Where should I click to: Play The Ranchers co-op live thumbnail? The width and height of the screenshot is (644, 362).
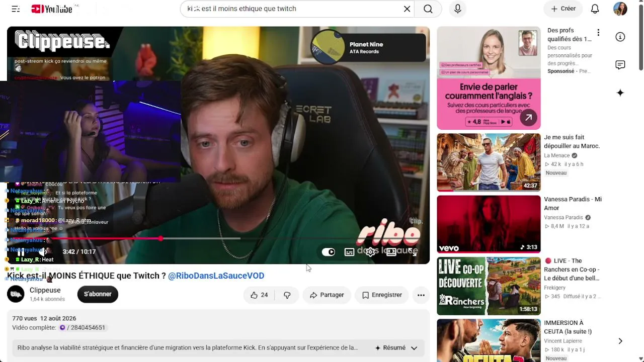click(489, 286)
